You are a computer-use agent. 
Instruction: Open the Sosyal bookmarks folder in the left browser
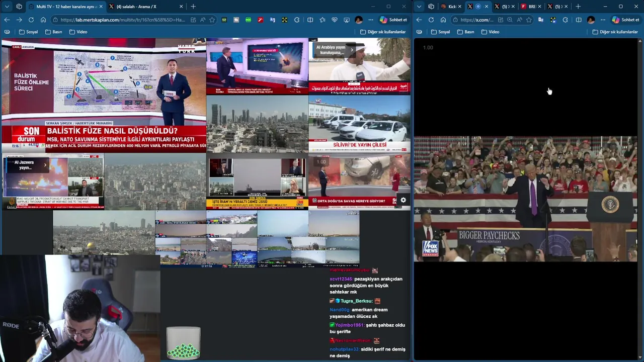coord(28,32)
